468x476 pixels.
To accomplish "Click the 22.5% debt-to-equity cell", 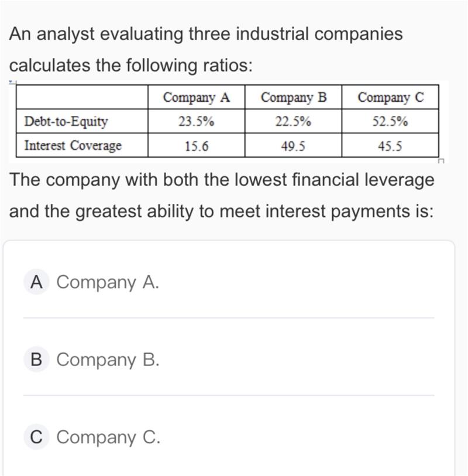I will (293, 122).
